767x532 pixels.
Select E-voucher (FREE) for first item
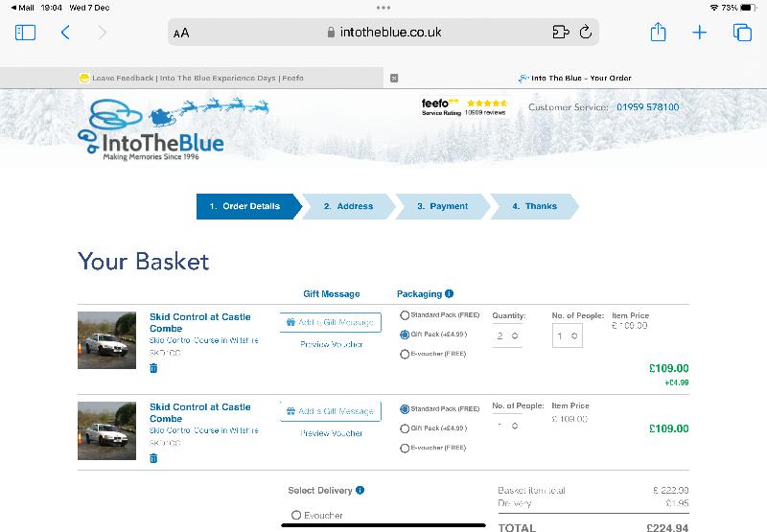click(405, 354)
